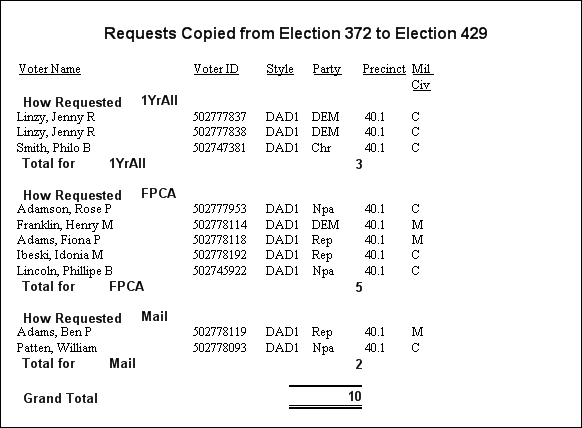
Task: Click the Grand Total value 10
Action: tap(354, 396)
